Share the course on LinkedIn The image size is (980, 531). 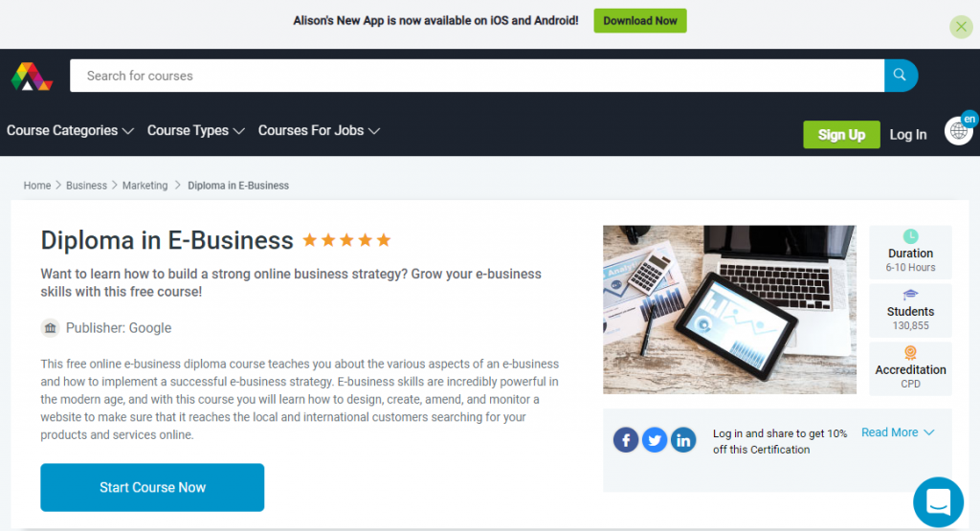pyautogui.click(x=683, y=440)
